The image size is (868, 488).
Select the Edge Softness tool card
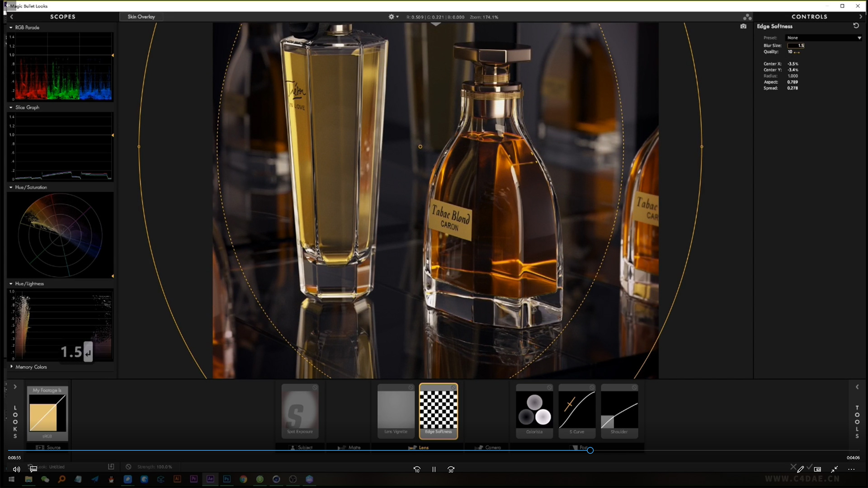(439, 411)
